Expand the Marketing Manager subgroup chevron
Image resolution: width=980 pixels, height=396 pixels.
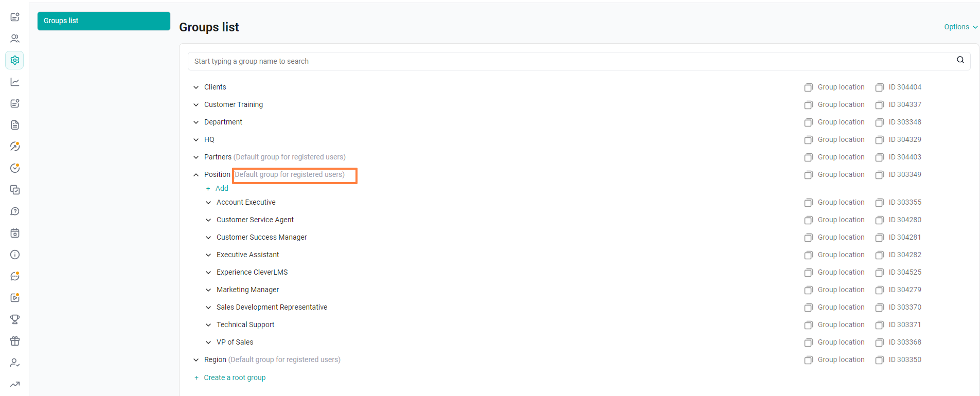click(x=208, y=290)
